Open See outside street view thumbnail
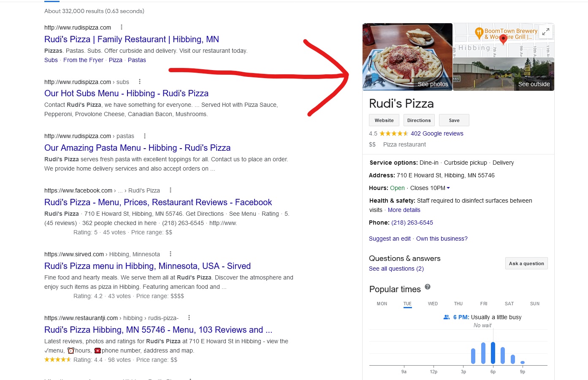 [504, 74]
